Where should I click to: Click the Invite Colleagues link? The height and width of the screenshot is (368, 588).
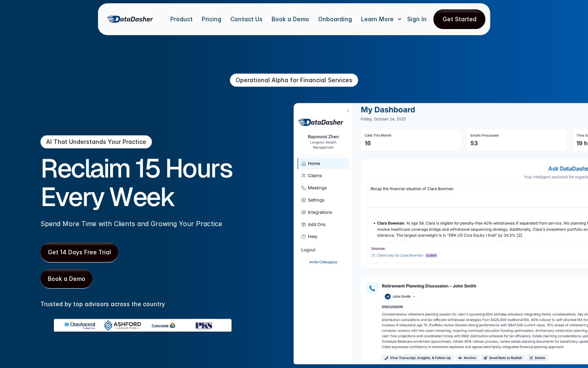pos(323,262)
